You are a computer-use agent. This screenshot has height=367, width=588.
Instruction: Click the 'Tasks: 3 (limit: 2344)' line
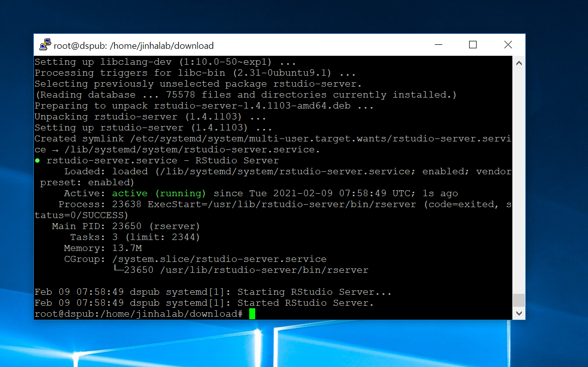pyautogui.click(x=135, y=237)
